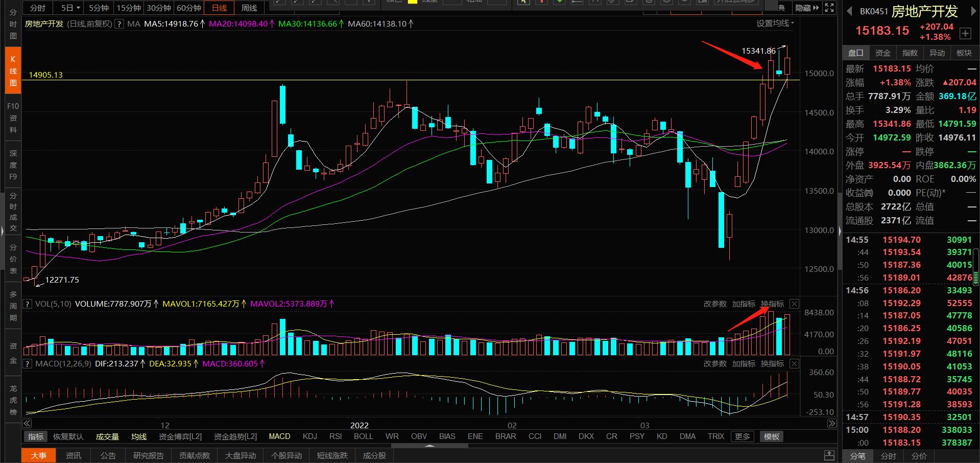The image size is (980, 463).
Task: Open 研究报告 bottom tab
Action: tap(149, 455)
